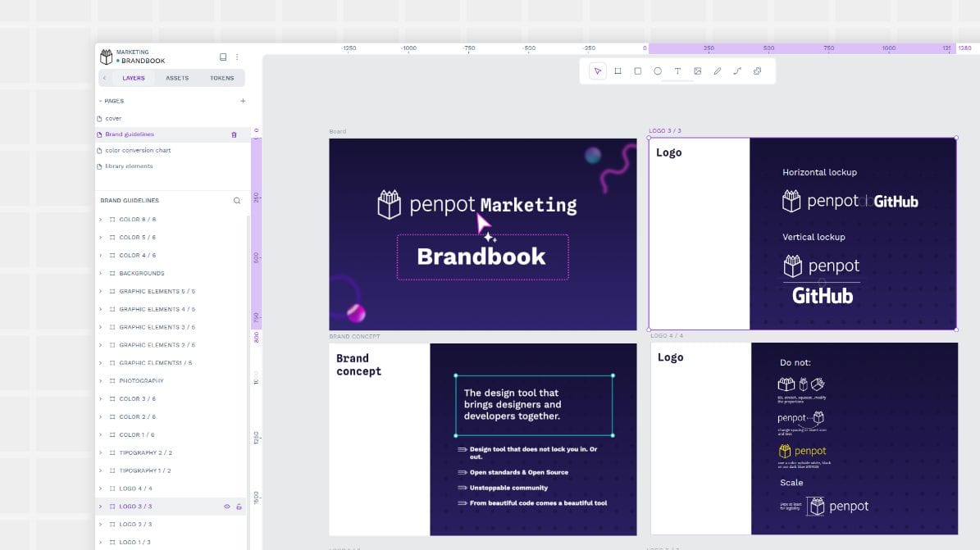Open the TOKENS tab
This screenshot has height=550, width=980.
pos(222,78)
